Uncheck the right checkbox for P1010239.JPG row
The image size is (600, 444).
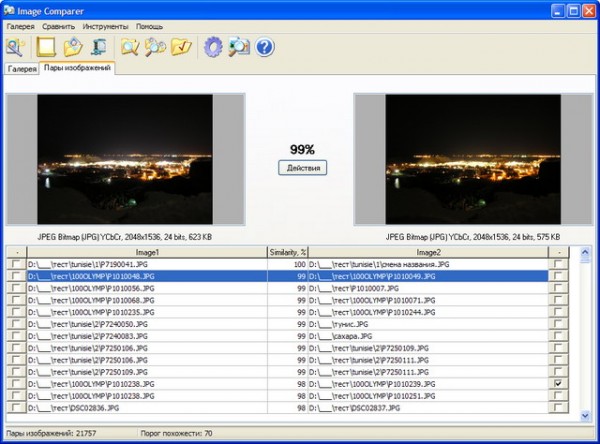[557, 384]
